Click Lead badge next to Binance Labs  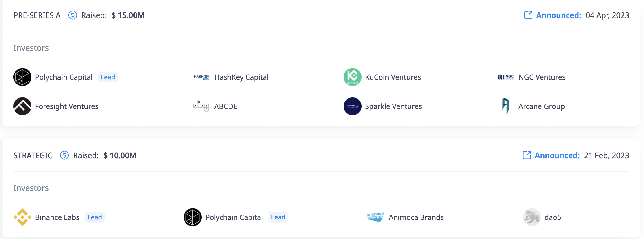coord(95,217)
